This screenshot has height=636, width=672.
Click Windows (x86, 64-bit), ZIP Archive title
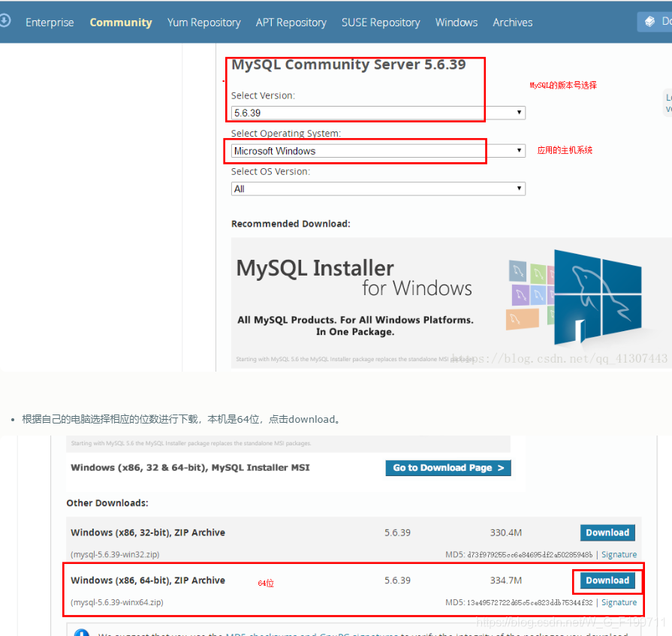(x=148, y=580)
